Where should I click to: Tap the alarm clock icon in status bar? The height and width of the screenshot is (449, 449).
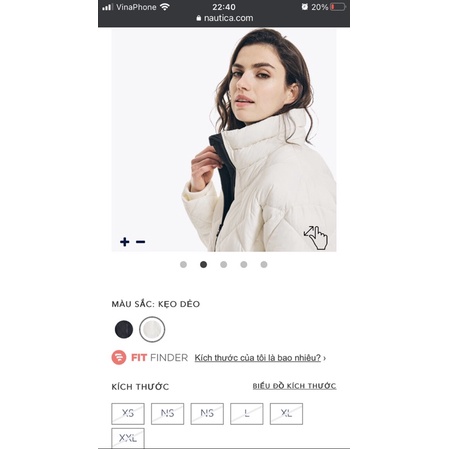pyautogui.click(x=304, y=7)
